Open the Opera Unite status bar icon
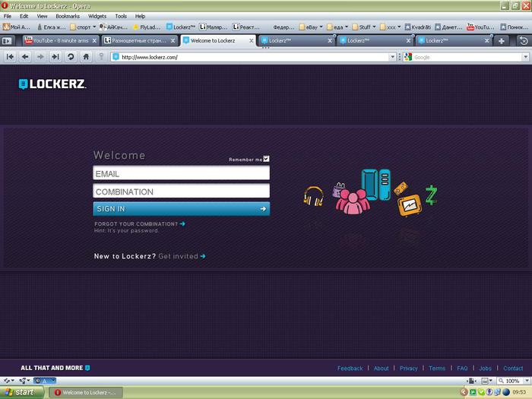Screen dimensions: 532x399 24,381
